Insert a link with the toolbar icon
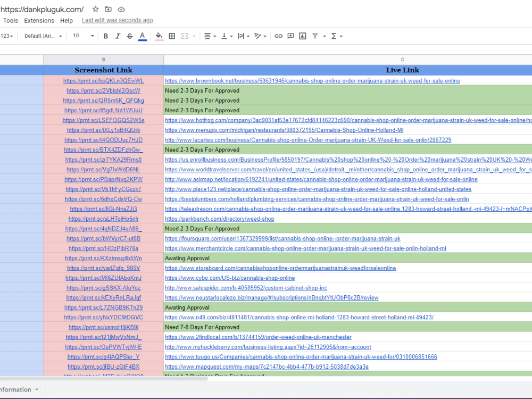532x399 pixels. point(279,36)
